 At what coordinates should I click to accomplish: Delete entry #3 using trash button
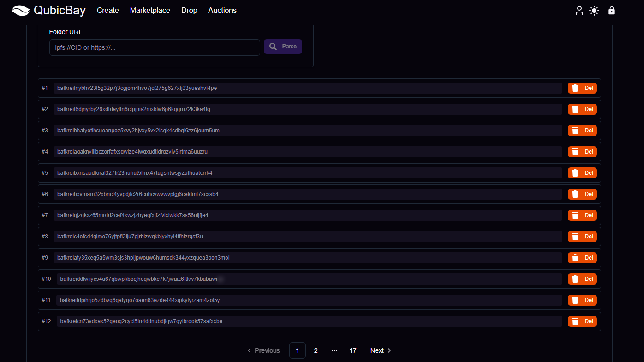point(582,131)
